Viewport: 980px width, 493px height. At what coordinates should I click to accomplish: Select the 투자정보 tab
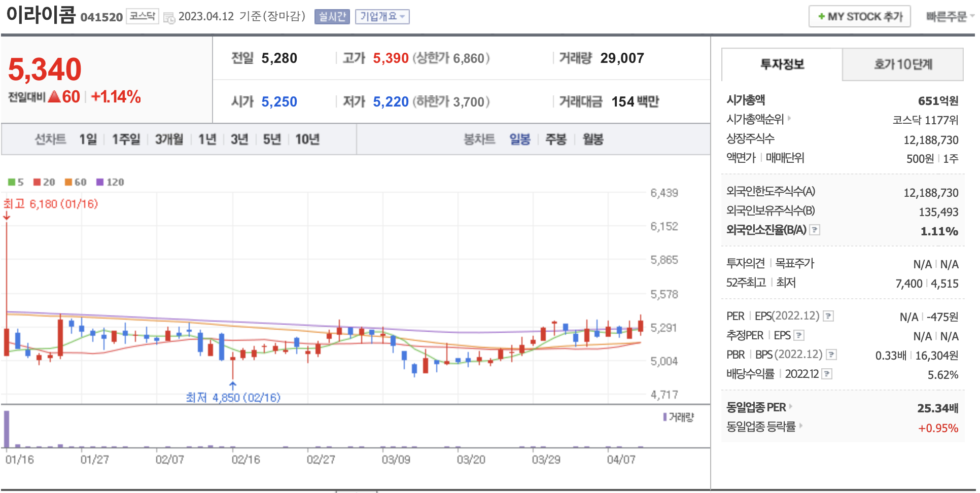pyautogui.click(x=782, y=64)
